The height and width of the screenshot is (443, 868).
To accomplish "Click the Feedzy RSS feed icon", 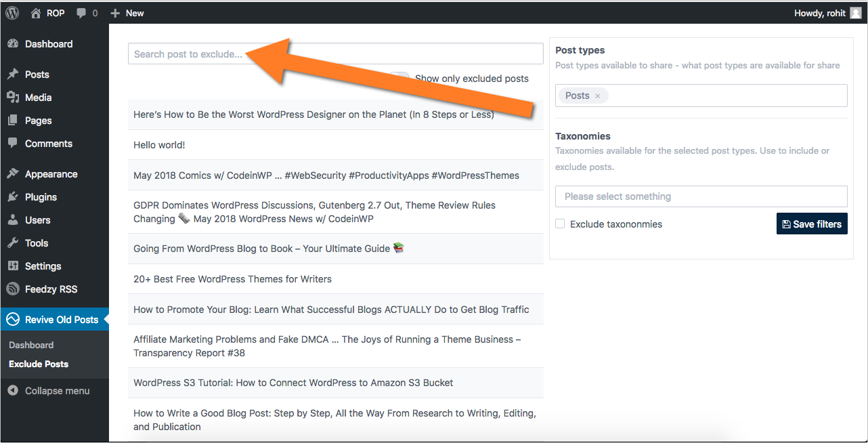I will [13, 289].
